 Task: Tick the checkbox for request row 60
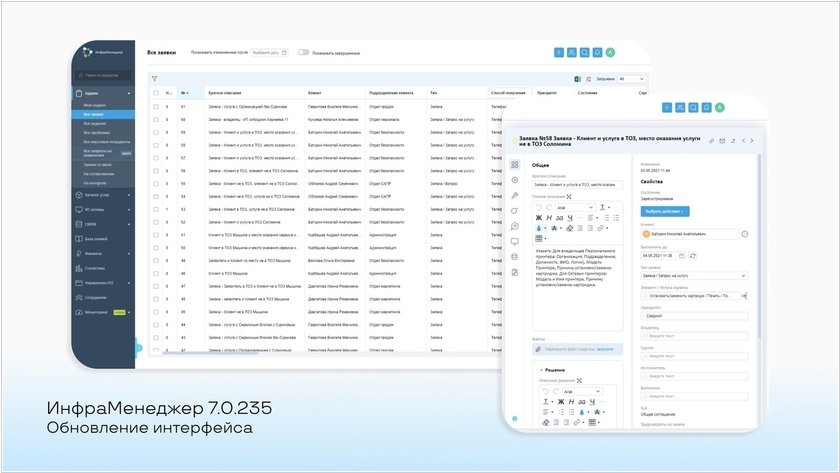(156, 119)
